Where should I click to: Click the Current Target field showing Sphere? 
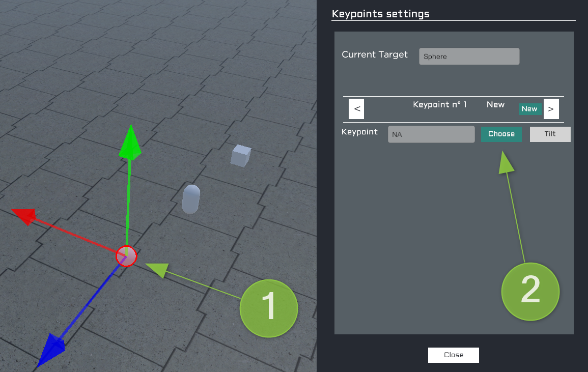pos(469,56)
